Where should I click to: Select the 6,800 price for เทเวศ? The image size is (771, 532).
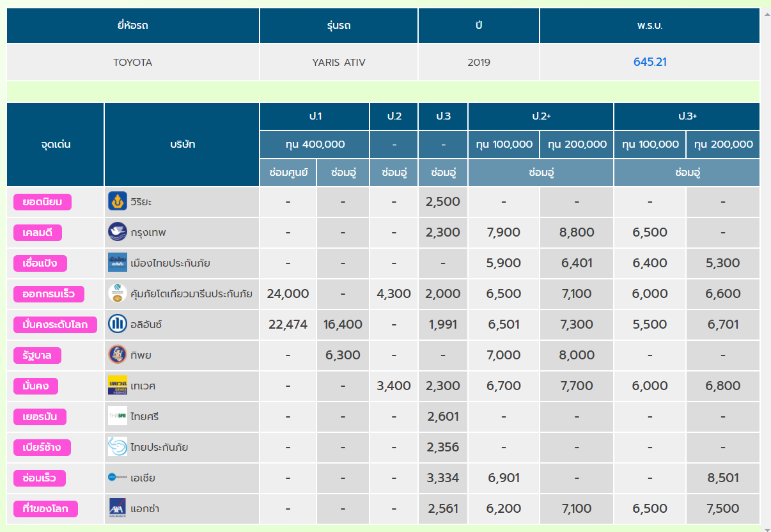point(723,386)
